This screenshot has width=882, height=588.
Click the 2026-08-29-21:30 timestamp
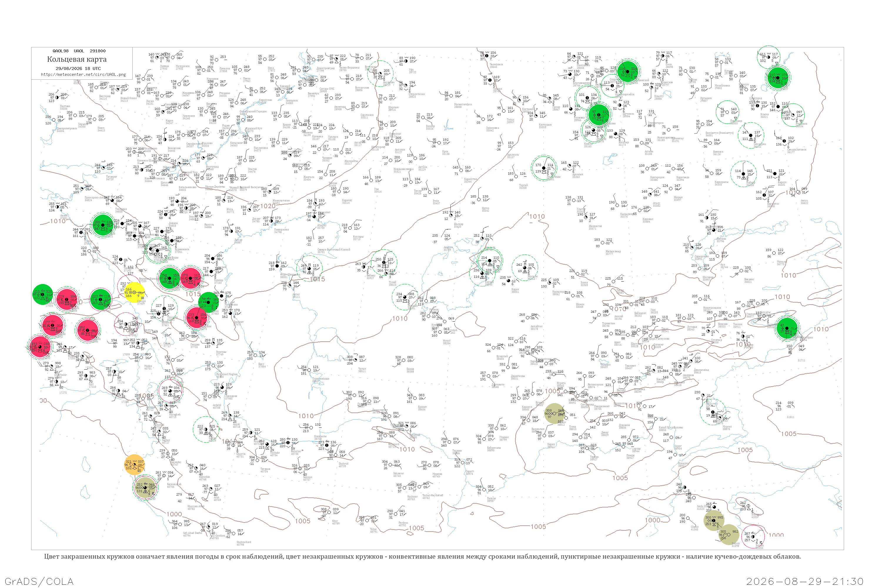coord(805,581)
